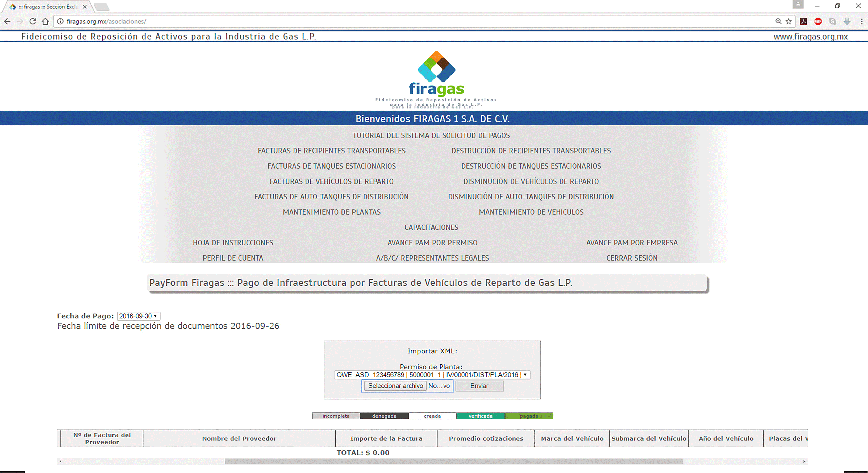Click the 'TOTAL: $ 0.00' text

363,453
